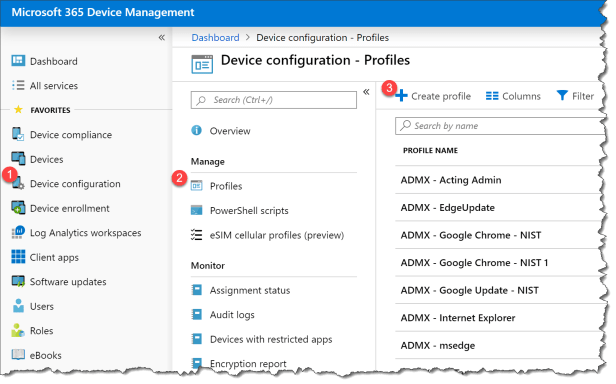This screenshot has height=384, width=616.
Task: Click the Profiles menu icon
Action: [196, 186]
